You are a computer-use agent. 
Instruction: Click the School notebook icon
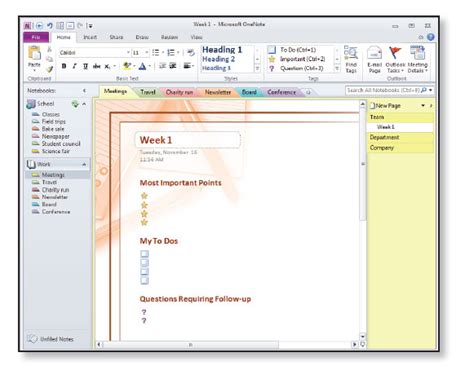[x=31, y=104]
